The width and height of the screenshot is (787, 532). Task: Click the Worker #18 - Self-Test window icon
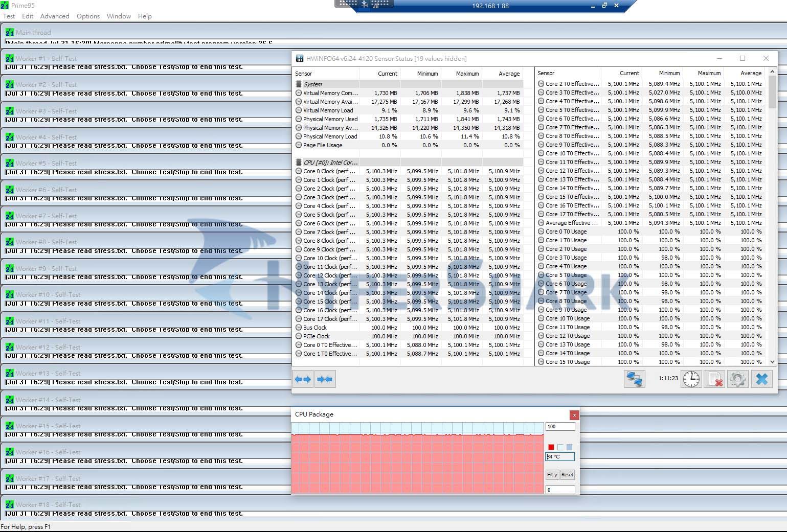click(x=10, y=504)
